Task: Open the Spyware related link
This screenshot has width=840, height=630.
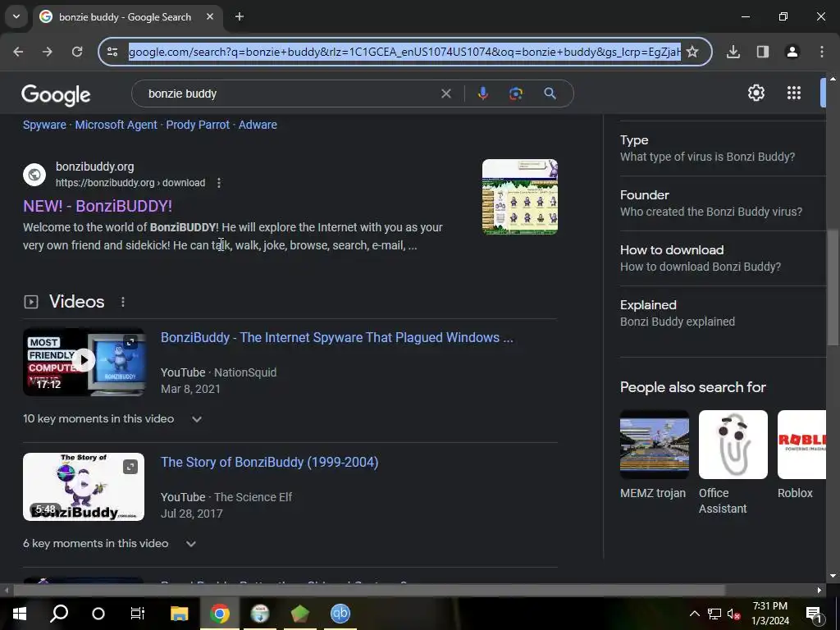Action: 44,125
